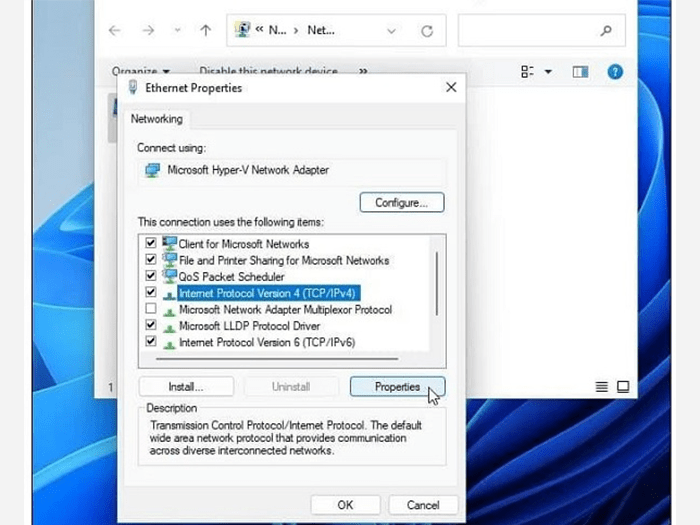Click the File and Printer Sharing icon
Image resolution: width=700 pixels, height=525 pixels.
[169, 259]
